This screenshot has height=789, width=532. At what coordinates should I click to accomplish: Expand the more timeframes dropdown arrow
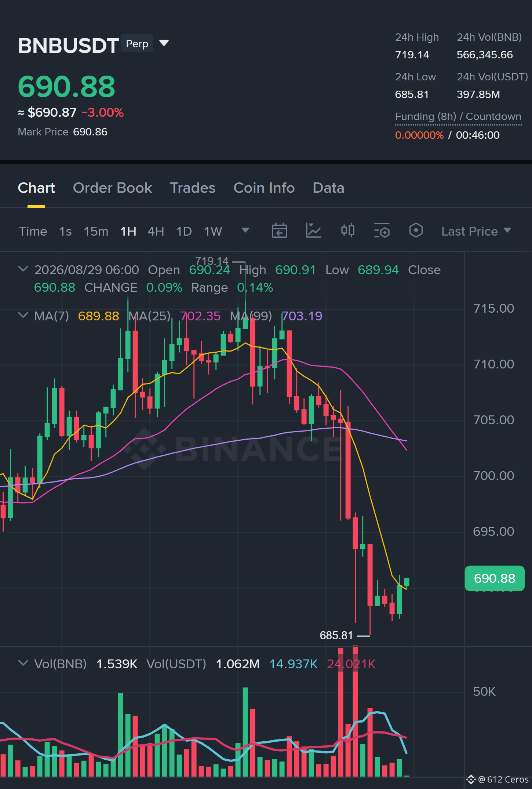point(245,230)
